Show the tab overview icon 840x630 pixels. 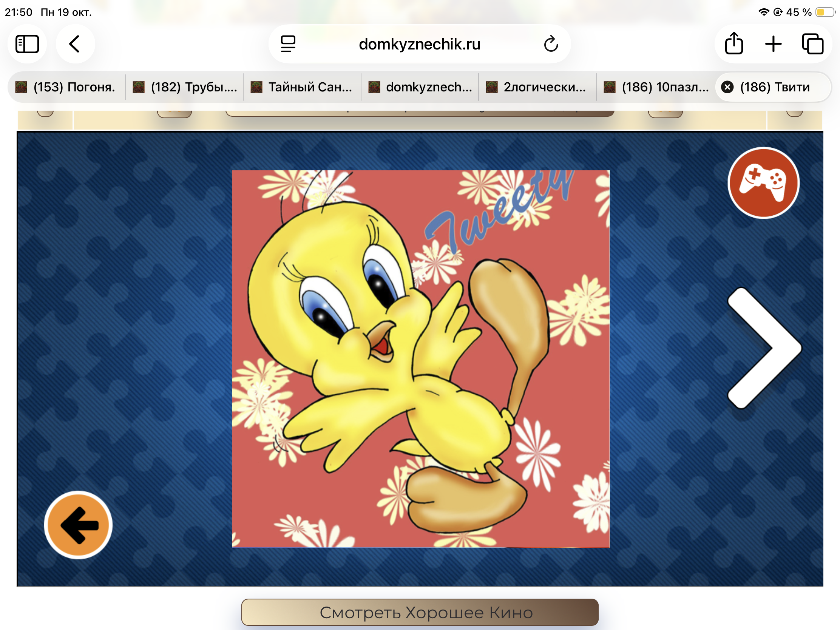click(813, 44)
